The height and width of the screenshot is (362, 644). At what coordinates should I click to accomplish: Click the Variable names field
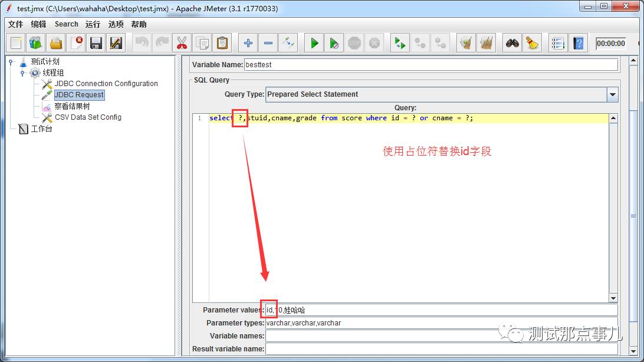442,335
